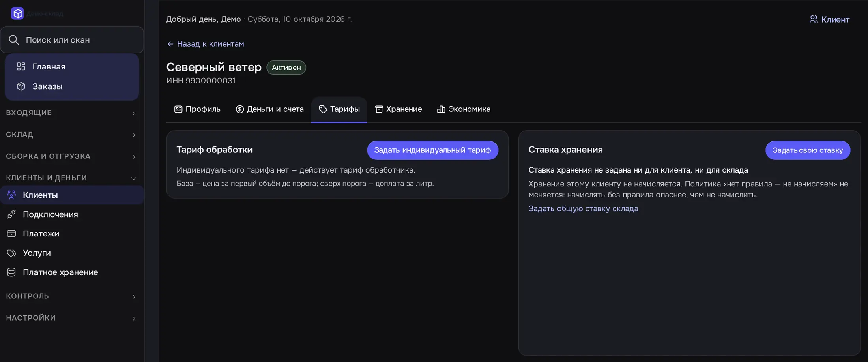Click the user icon beside Клиент
Screen dimensions: 868x362
point(814,19)
